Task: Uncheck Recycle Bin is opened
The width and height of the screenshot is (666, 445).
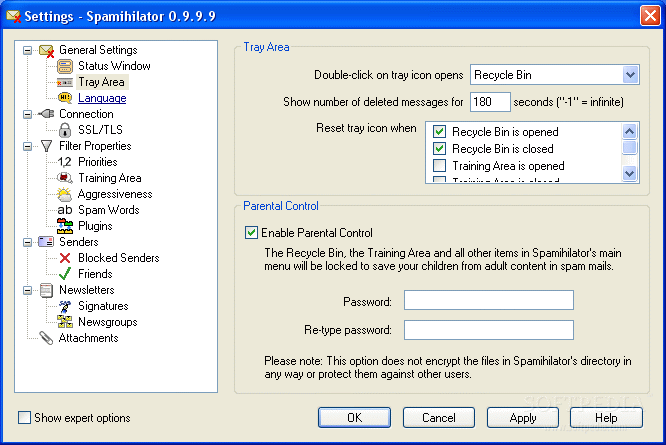Action: click(x=439, y=132)
